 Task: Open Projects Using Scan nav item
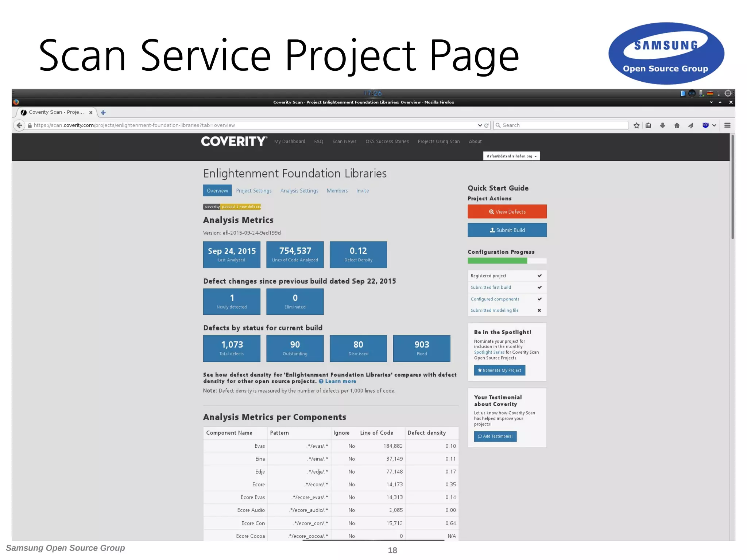click(439, 141)
